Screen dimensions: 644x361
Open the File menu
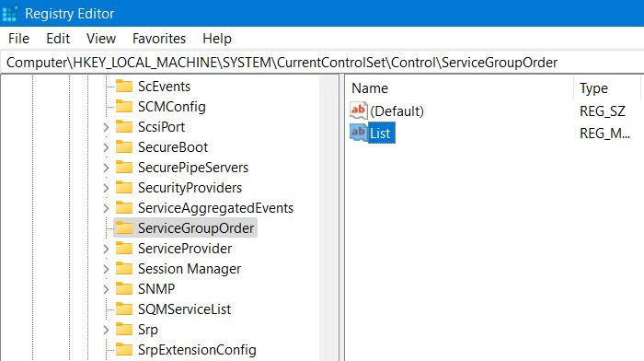(x=19, y=39)
